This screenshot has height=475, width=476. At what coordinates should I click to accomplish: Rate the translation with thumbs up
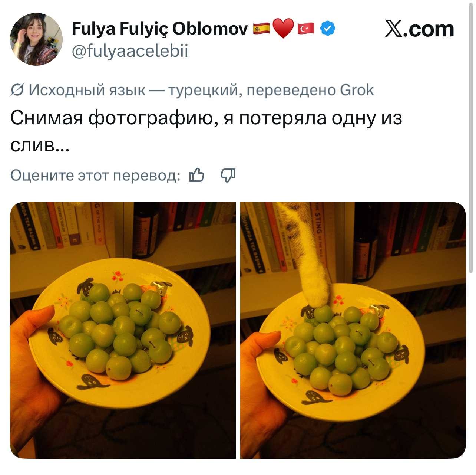click(x=197, y=175)
